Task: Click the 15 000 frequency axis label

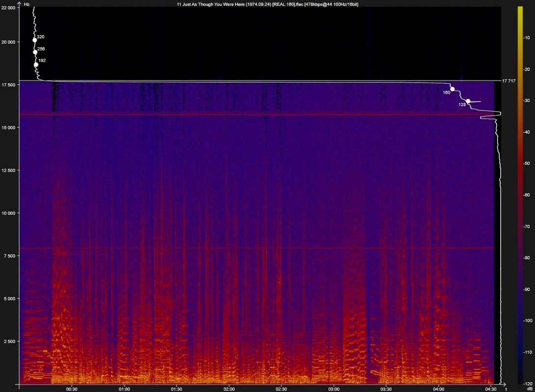Action: [8, 128]
